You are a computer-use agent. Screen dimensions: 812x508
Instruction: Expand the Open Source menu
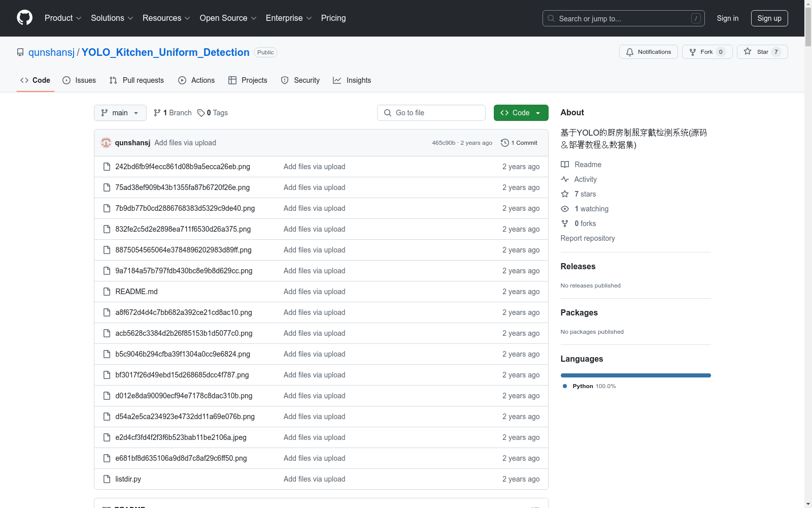(x=228, y=18)
